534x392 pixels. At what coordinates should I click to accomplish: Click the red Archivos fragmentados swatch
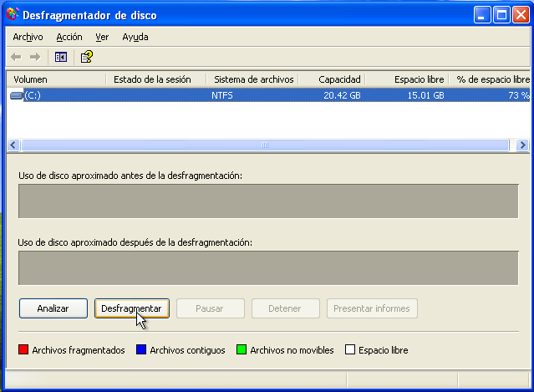point(23,349)
